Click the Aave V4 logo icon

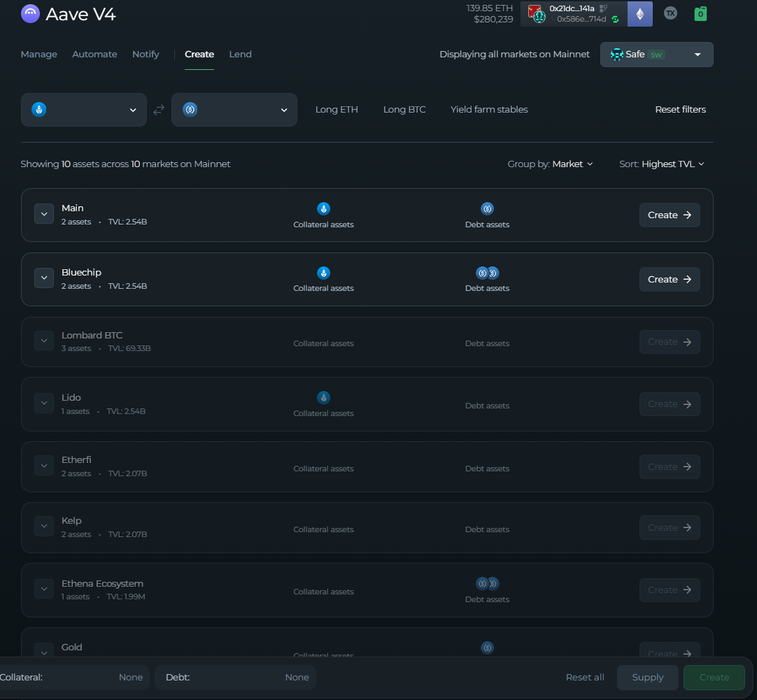point(30,14)
